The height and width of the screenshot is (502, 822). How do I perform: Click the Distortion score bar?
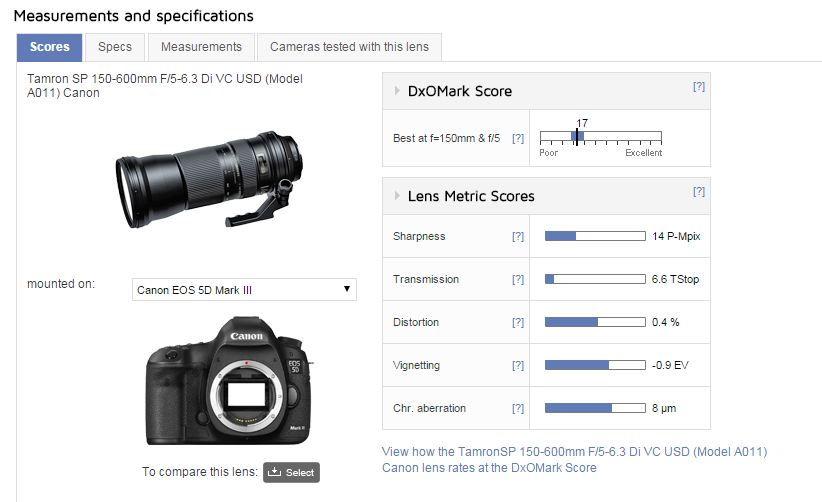pos(595,322)
